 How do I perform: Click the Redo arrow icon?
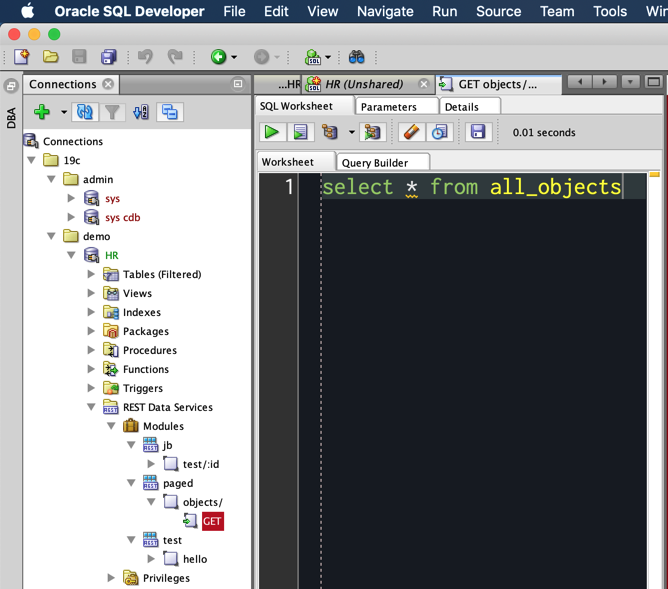(175, 56)
